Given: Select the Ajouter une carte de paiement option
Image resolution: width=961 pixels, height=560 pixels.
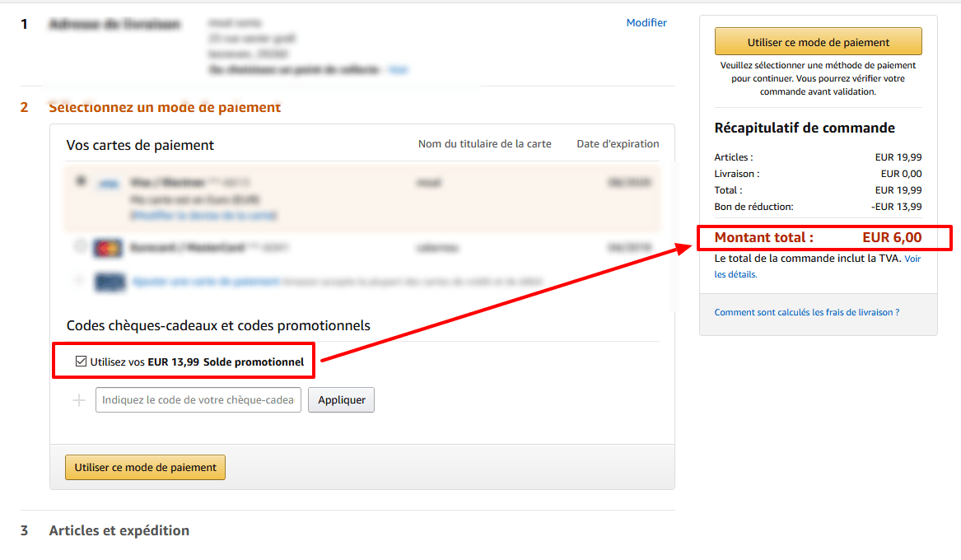Looking at the screenshot, I should tap(80, 281).
